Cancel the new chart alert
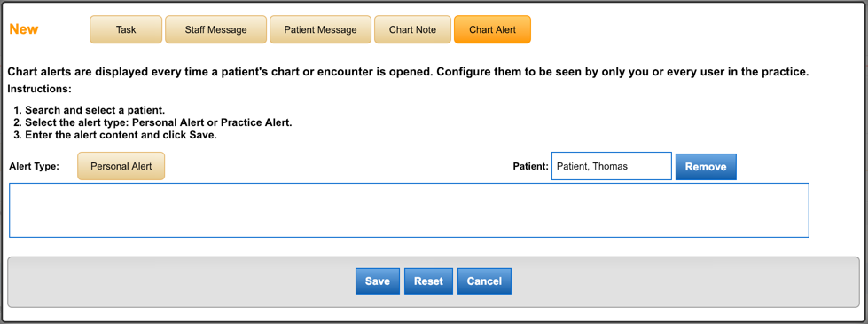The image size is (868, 324). [484, 281]
